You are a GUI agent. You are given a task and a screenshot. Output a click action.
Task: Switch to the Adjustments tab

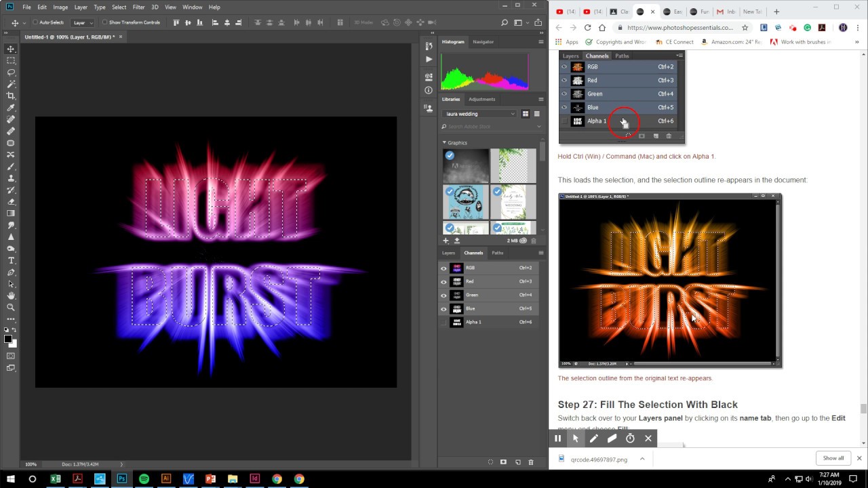[481, 99]
